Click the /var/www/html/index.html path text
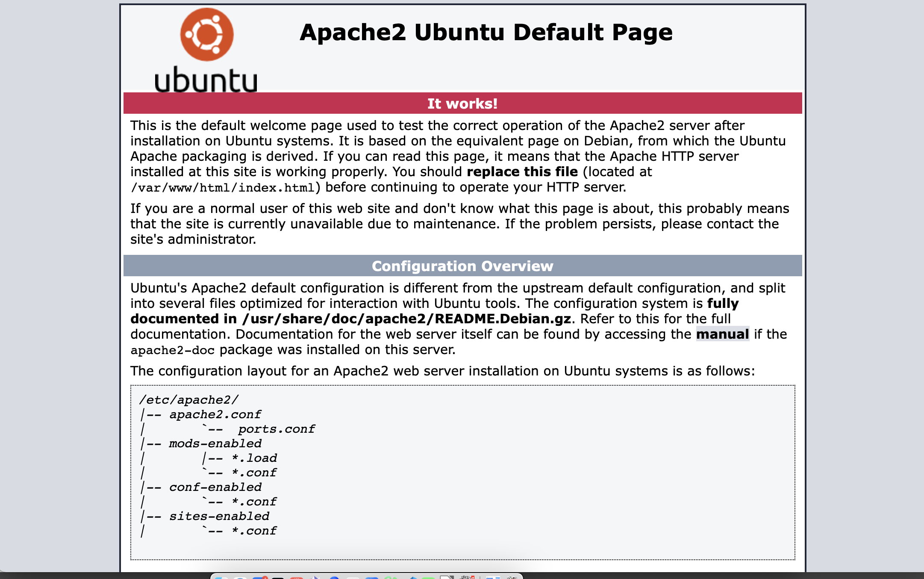Image resolution: width=924 pixels, height=579 pixels. (222, 188)
